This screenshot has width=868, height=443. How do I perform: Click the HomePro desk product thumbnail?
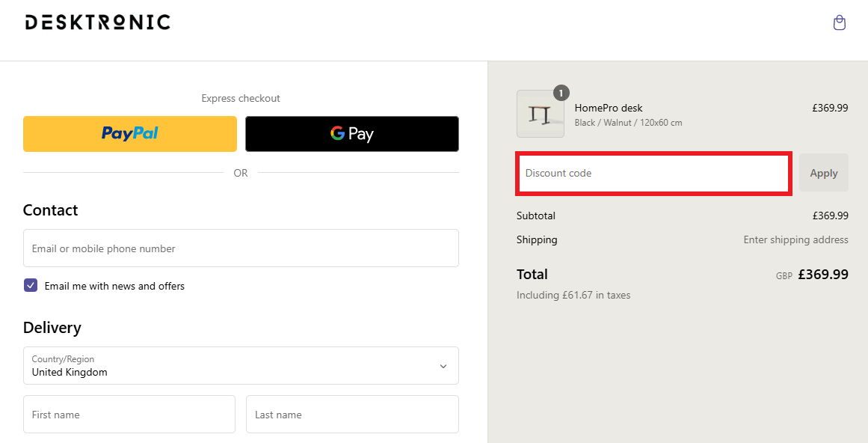click(541, 114)
